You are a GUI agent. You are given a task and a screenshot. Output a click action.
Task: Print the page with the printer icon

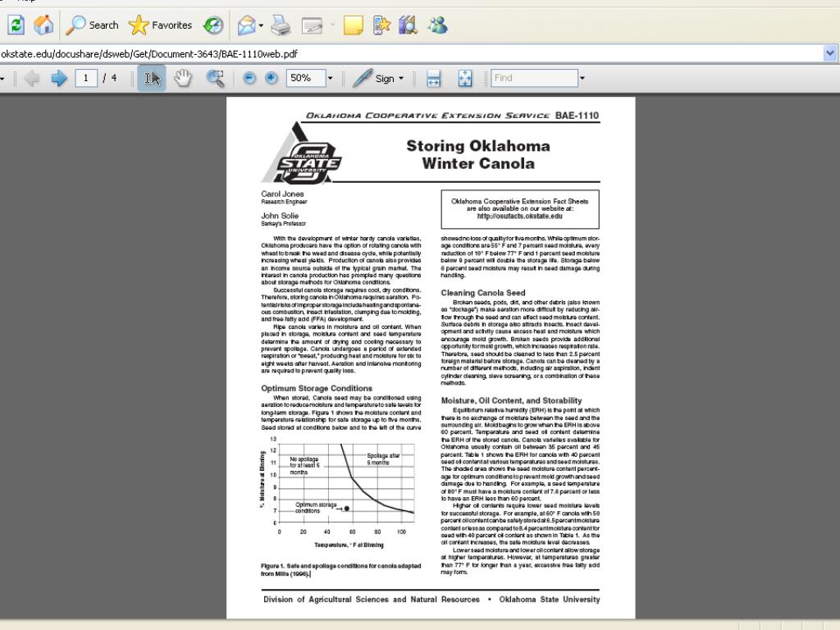281,25
